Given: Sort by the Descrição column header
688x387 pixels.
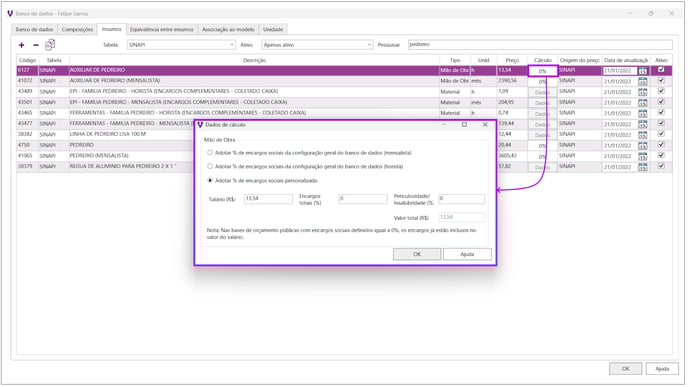Looking at the screenshot, I should coord(254,60).
